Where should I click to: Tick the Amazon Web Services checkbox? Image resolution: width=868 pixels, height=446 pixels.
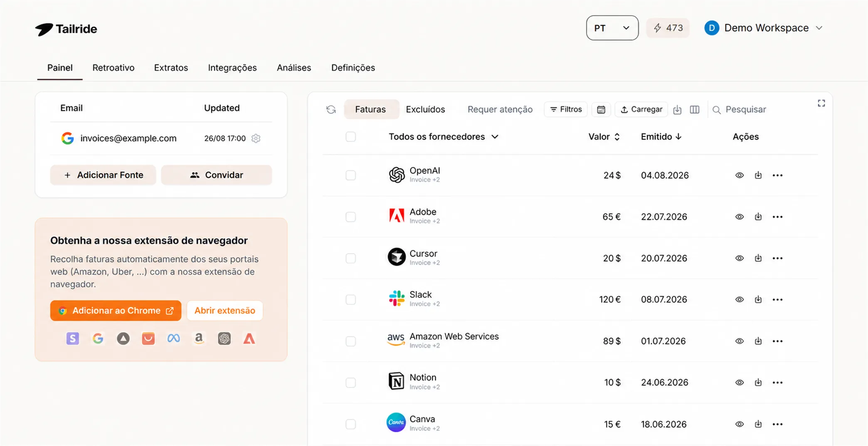(x=351, y=341)
